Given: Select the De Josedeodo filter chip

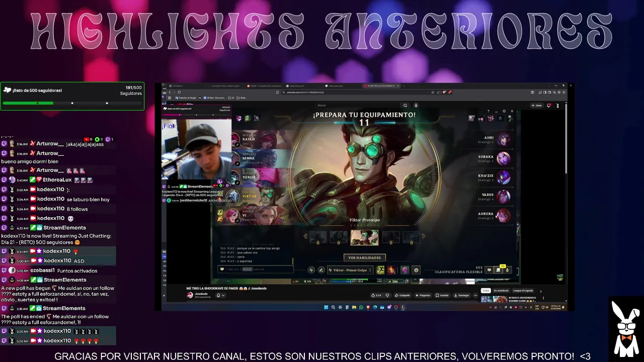Looking at the screenshot, I should [501, 291].
